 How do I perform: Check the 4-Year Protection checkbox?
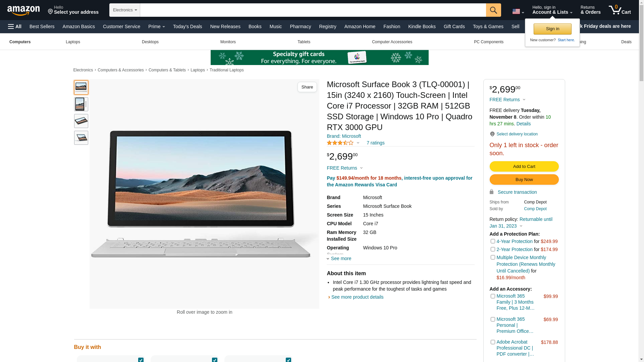coord(493,241)
